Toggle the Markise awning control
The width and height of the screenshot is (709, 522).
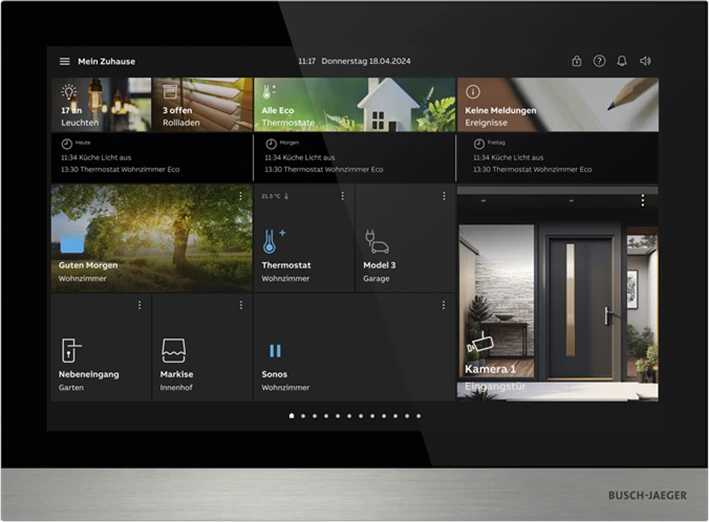[x=173, y=350]
